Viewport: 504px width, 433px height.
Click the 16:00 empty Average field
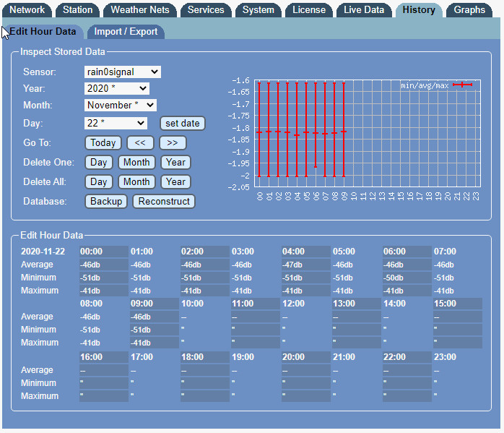coord(104,370)
